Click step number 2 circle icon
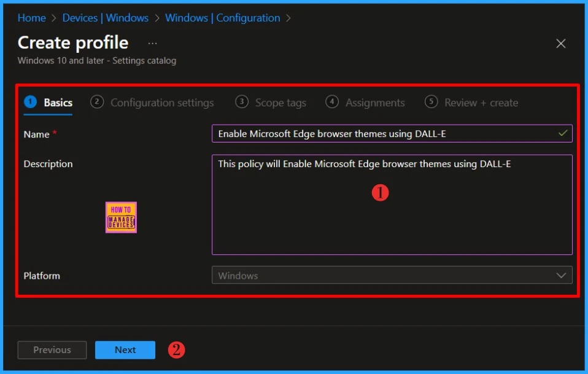Screen dimensions: 588x374 pos(97,102)
